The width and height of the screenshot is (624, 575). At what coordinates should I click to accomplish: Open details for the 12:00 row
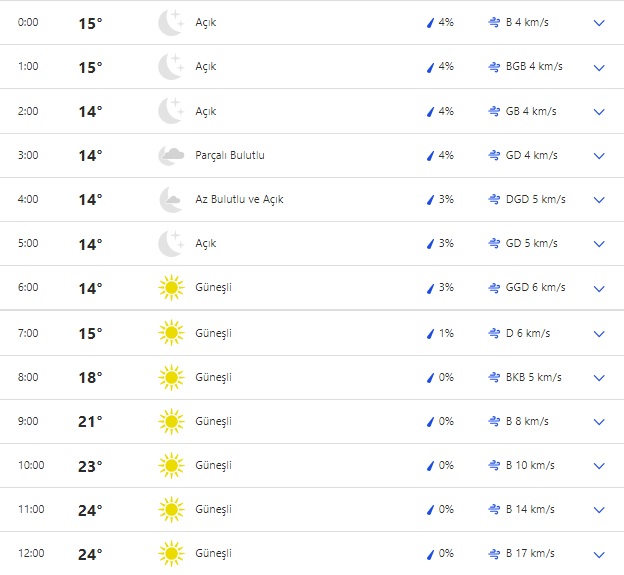(x=599, y=554)
